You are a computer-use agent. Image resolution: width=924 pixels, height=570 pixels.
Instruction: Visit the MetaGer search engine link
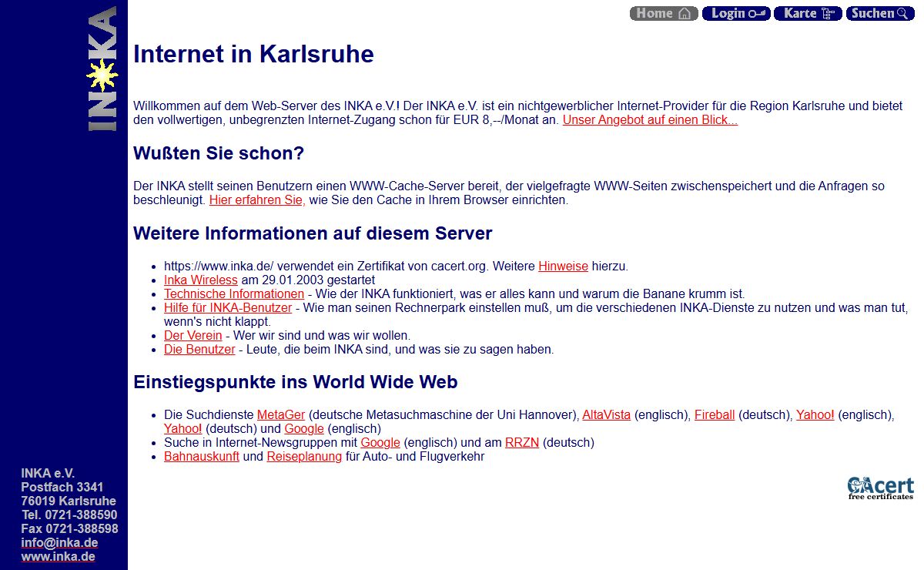[x=281, y=415]
